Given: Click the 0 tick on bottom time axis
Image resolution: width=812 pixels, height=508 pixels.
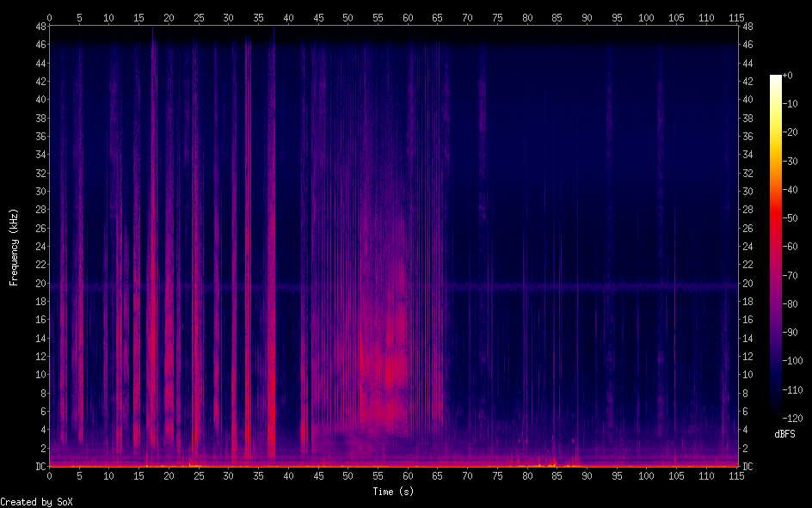Looking at the screenshot, I should pyautogui.click(x=49, y=475).
